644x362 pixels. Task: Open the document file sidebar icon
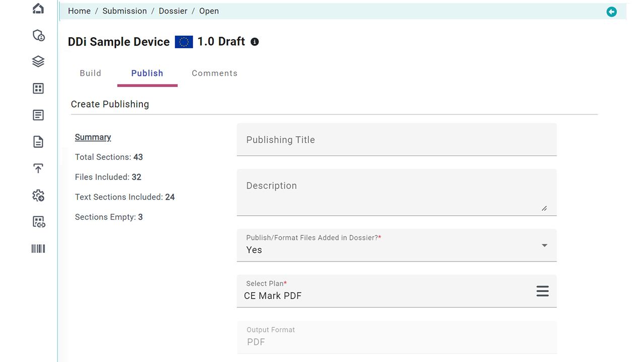click(x=38, y=142)
